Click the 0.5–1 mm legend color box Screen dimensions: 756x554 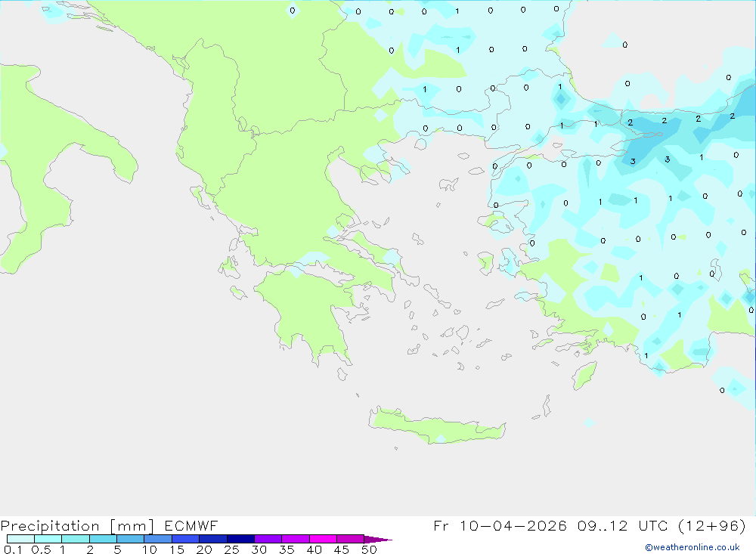click(48, 539)
